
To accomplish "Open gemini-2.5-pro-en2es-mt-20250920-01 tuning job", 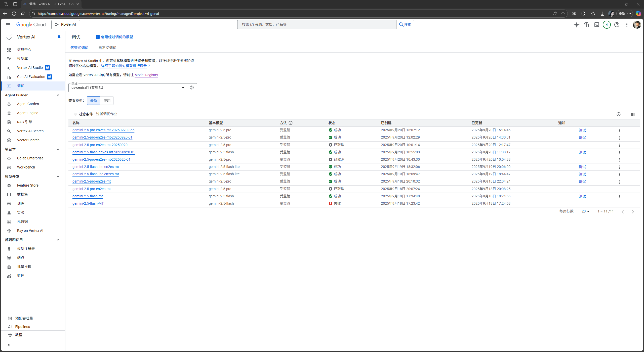I will tap(102, 138).
